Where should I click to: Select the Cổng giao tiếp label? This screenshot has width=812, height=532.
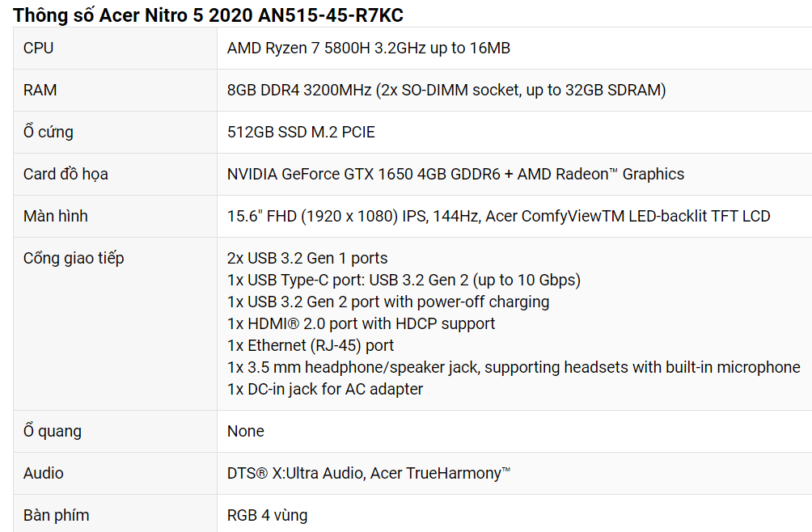tap(74, 258)
